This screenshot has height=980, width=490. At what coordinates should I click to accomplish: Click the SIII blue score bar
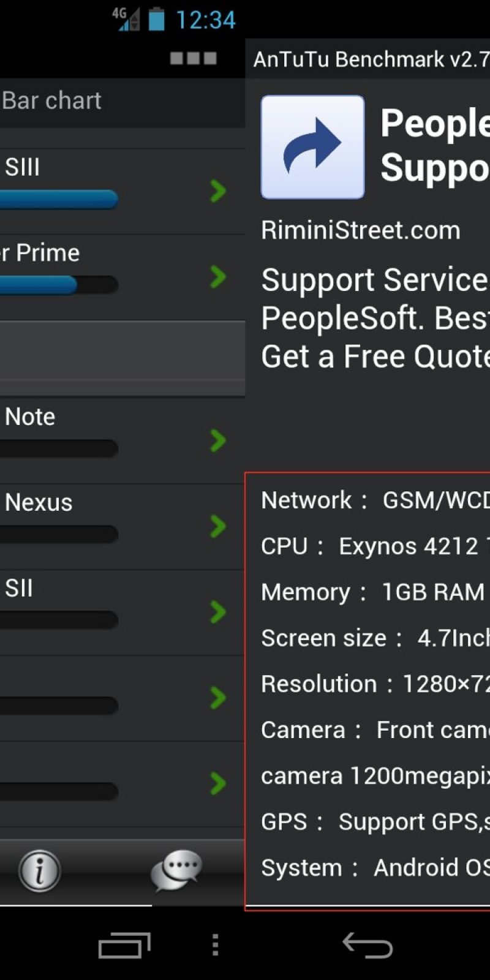point(59,199)
